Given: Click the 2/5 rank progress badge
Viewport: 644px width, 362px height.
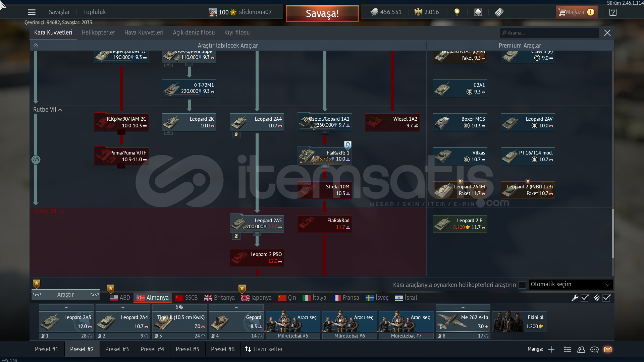Looking at the screenshot, I should [36, 160].
